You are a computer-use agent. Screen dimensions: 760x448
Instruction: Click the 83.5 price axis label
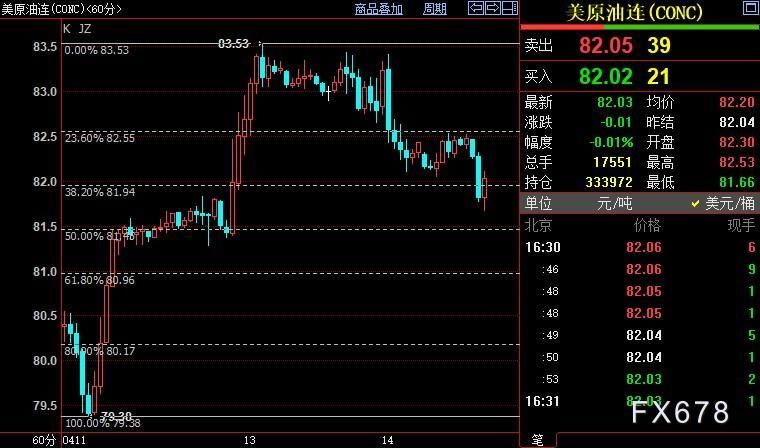(45, 47)
